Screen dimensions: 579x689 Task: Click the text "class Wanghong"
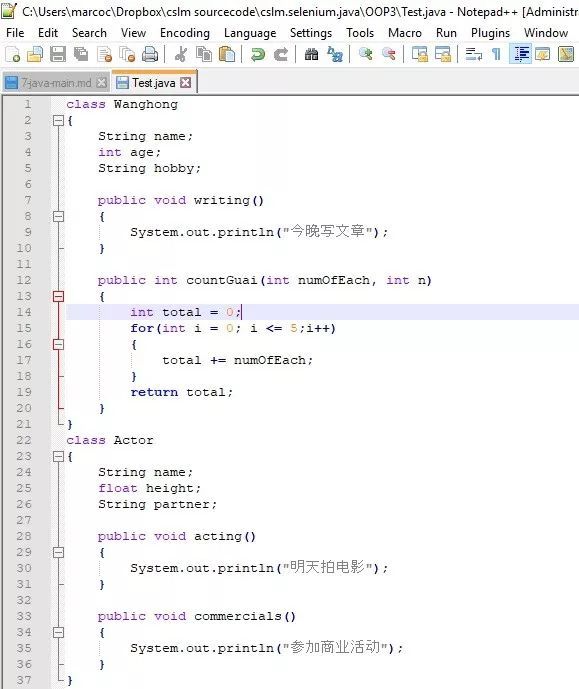coord(122,104)
